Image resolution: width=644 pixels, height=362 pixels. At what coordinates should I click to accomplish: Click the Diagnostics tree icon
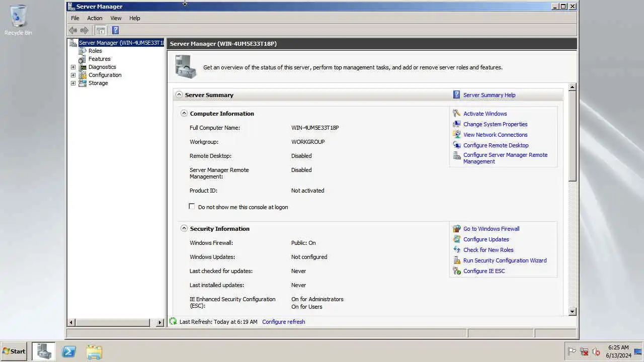83,67
